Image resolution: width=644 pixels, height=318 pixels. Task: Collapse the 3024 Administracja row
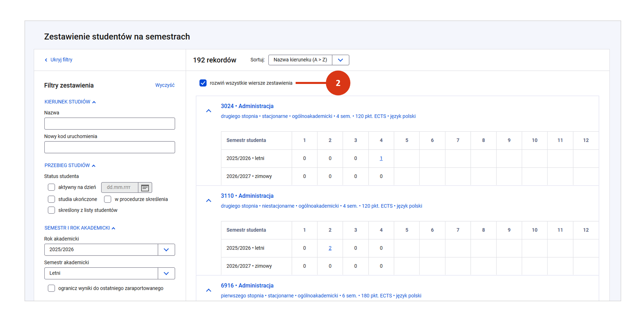click(209, 111)
